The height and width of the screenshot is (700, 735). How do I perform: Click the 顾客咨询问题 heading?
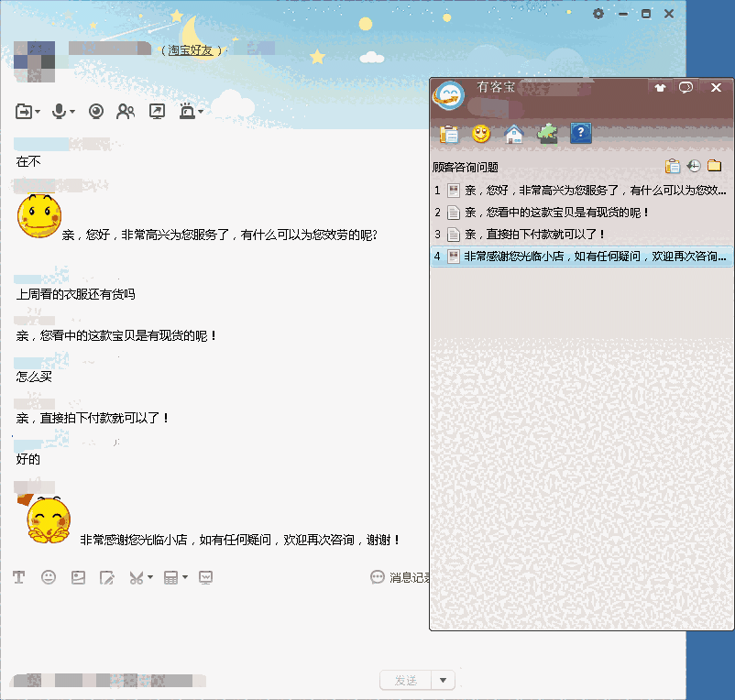(x=465, y=168)
